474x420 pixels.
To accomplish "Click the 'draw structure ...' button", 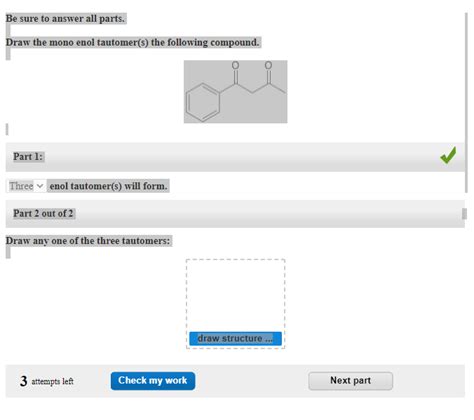I will [235, 338].
